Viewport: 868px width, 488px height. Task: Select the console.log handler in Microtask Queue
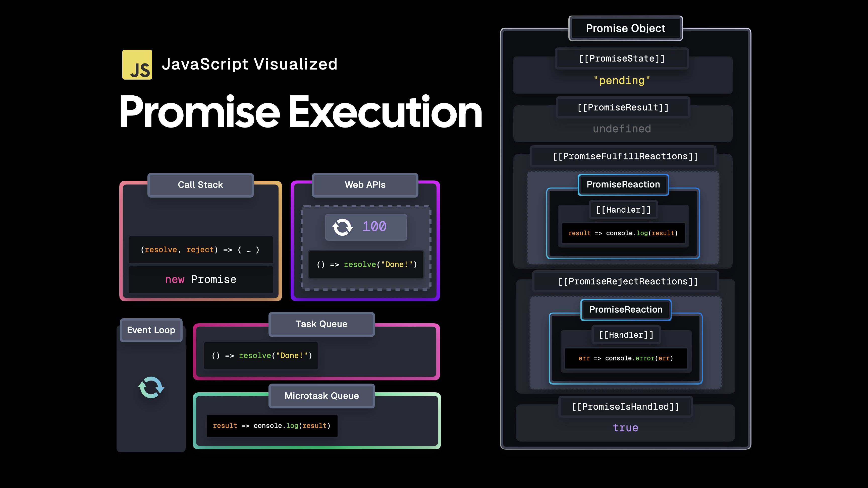point(272,425)
